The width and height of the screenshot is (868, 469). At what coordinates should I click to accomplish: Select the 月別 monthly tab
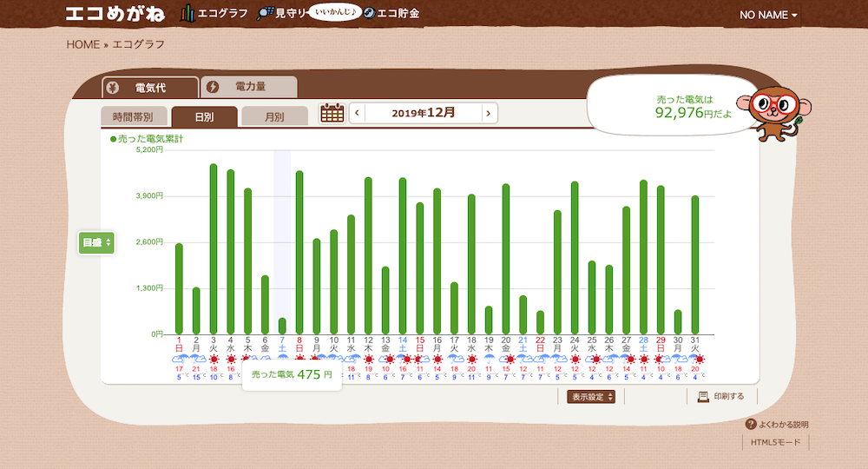[273, 116]
